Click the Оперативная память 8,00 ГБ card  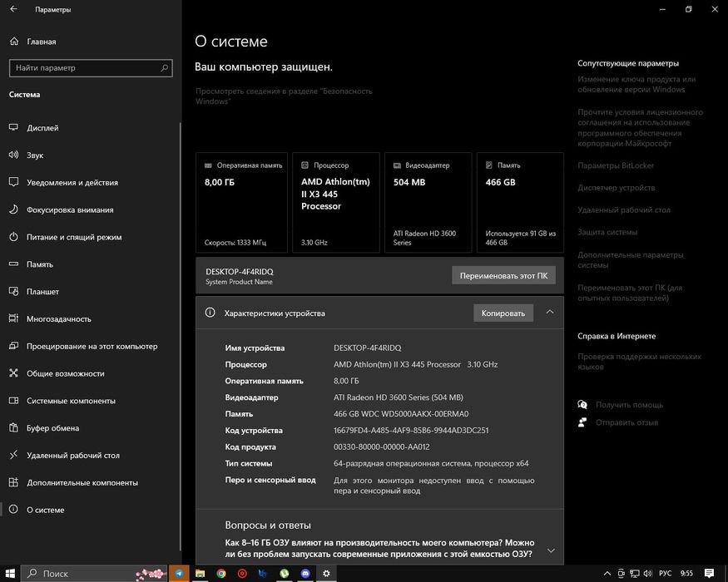pyautogui.click(x=241, y=202)
